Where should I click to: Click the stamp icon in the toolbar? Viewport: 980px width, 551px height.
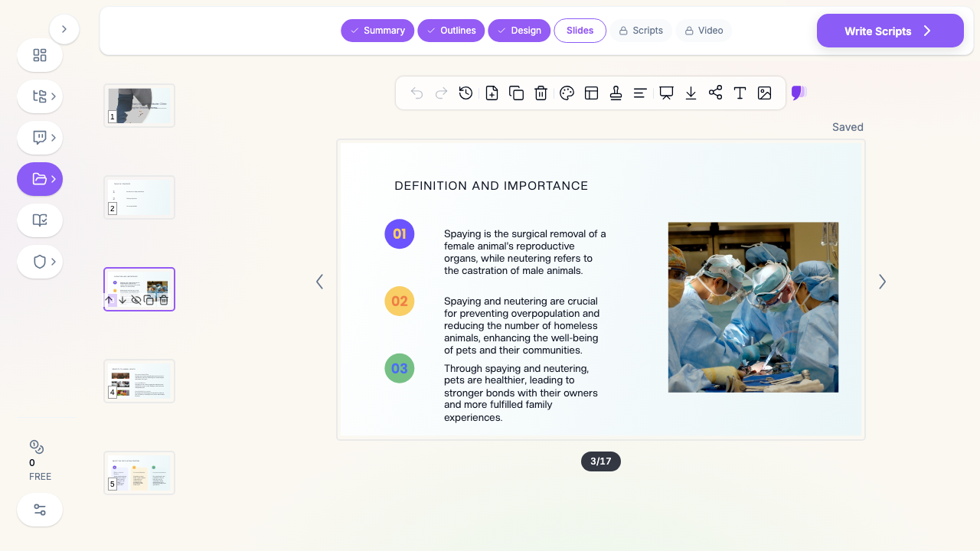click(x=616, y=93)
